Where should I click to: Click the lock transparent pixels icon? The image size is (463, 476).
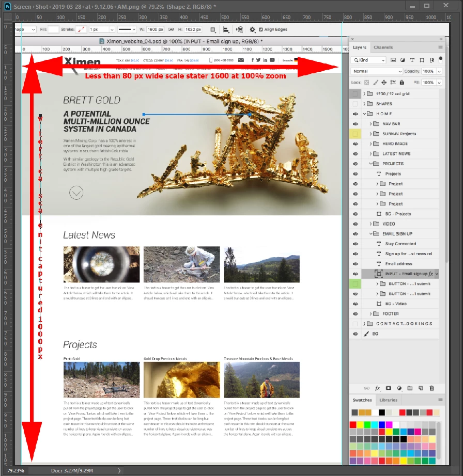pyautogui.click(x=367, y=82)
